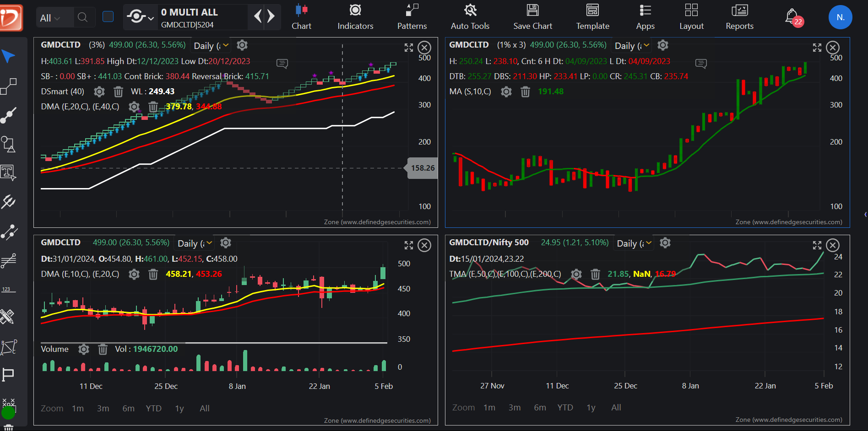Select the text annotation tool

coord(9,172)
